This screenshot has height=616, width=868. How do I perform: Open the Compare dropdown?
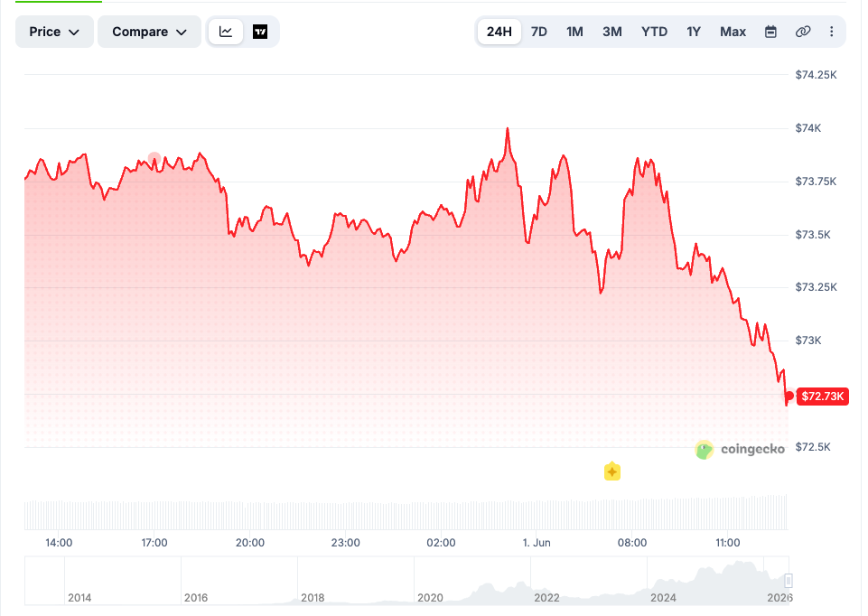149,32
